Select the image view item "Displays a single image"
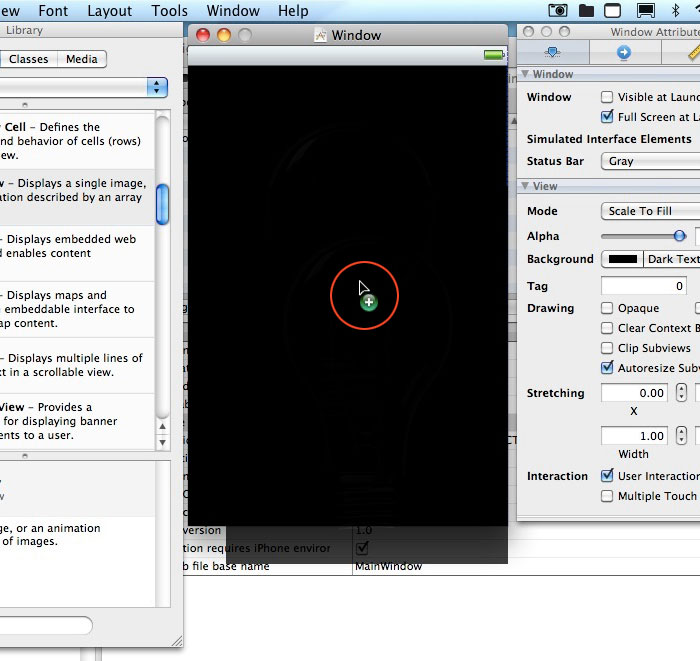 tap(77, 197)
